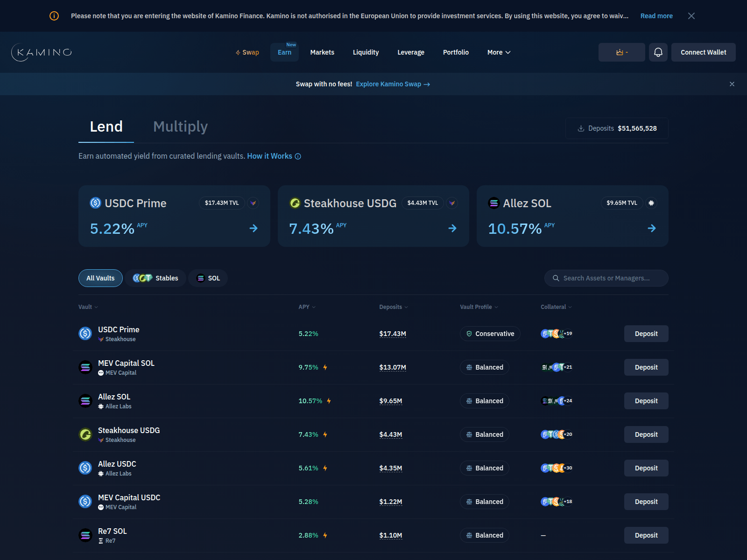
Task: Click collateral icons in USDC Prime row
Action: click(557, 334)
